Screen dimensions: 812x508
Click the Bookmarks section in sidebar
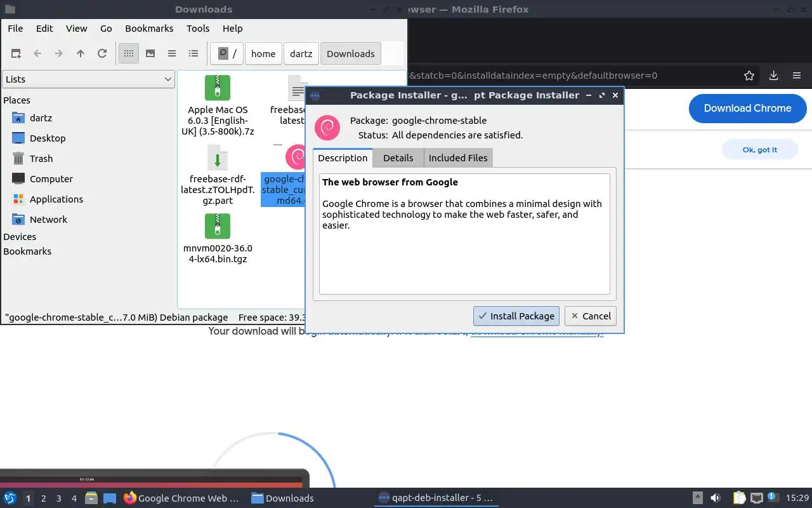point(27,251)
